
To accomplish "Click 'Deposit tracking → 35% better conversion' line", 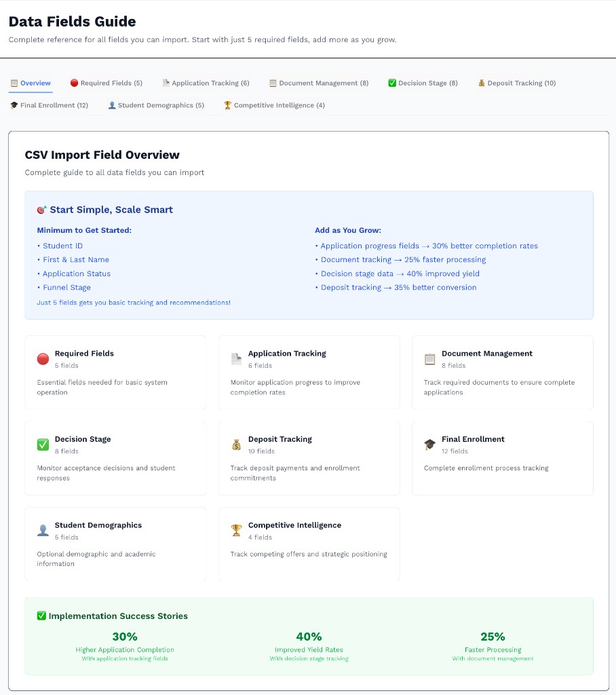I will point(396,287).
